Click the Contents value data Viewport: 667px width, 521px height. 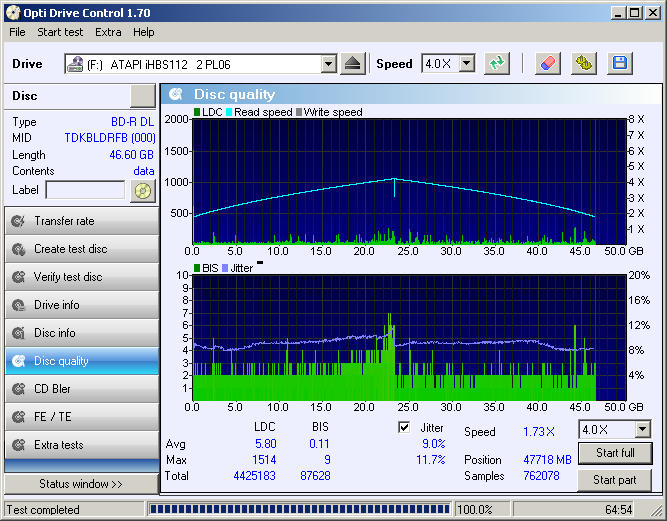point(144,171)
